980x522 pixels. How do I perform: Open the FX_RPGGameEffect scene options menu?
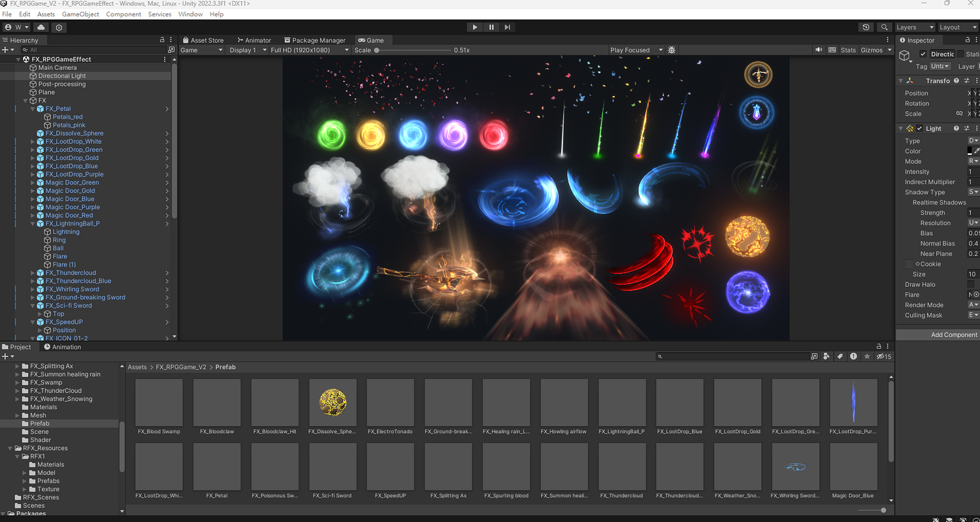pos(165,59)
